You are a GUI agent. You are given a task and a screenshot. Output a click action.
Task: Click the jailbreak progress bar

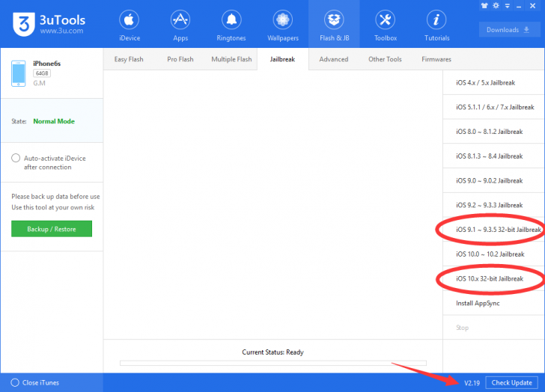pyautogui.click(x=273, y=363)
